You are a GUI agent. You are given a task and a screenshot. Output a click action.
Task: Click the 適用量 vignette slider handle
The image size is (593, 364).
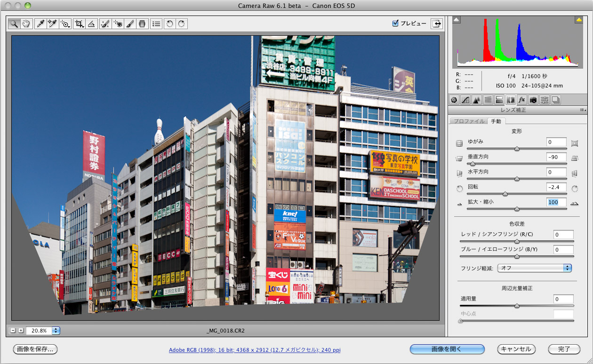pyautogui.click(x=517, y=306)
